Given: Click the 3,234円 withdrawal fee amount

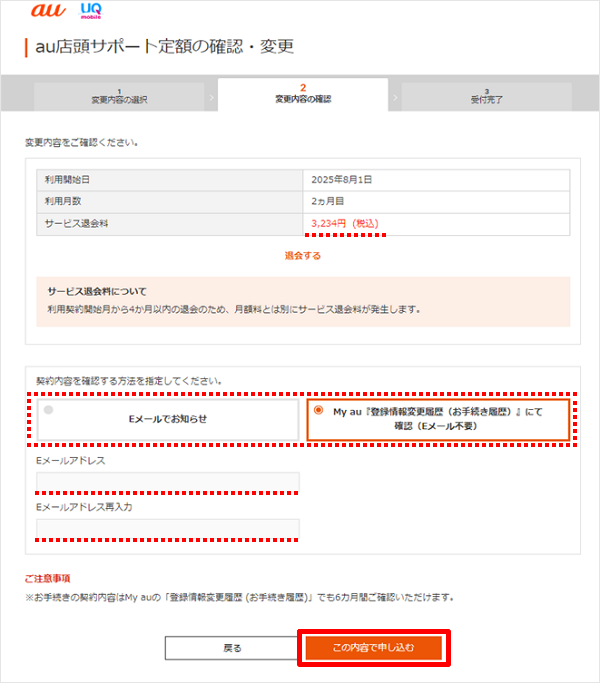Looking at the screenshot, I should [x=345, y=223].
